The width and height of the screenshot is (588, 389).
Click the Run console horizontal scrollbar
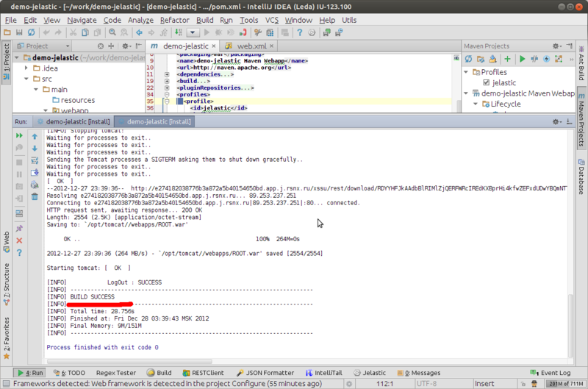click(x=130, y=362)
